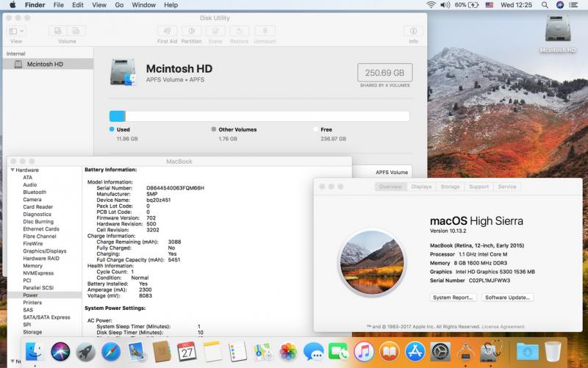Click the 250.69 GB capacity box
The image size is (588, 368).
(384, 73)
